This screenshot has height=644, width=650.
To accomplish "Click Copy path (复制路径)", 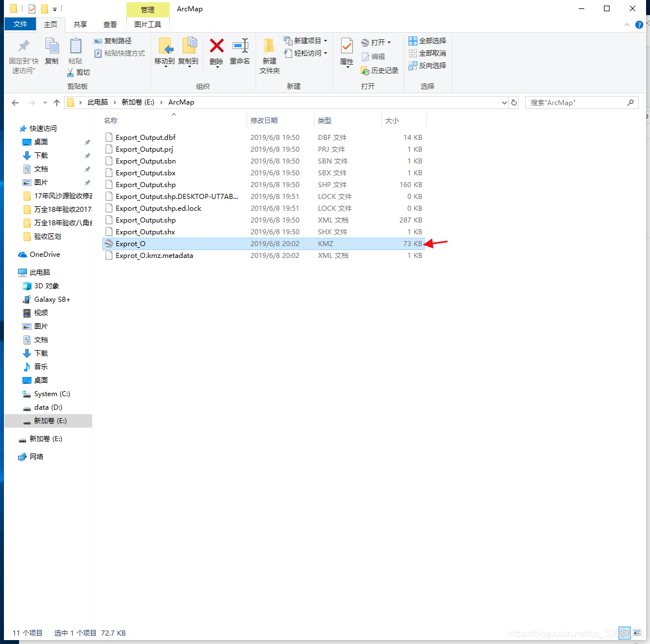I will coord(113,40).
